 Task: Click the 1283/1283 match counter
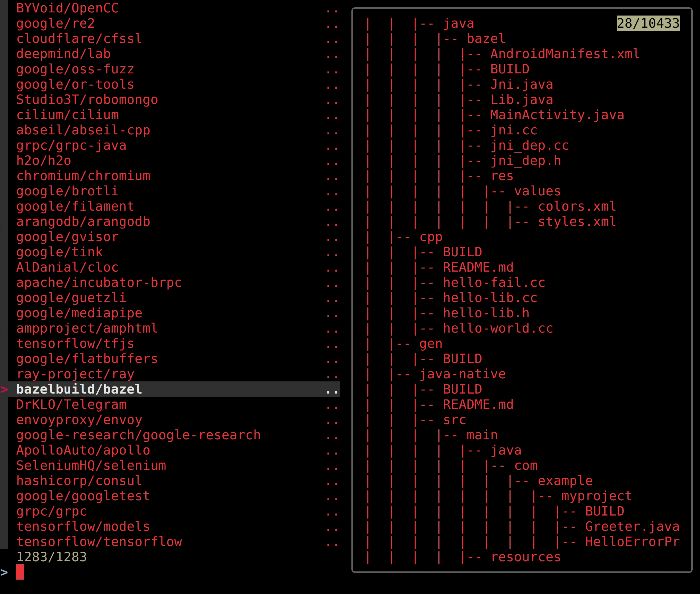[x=52, y=557]
